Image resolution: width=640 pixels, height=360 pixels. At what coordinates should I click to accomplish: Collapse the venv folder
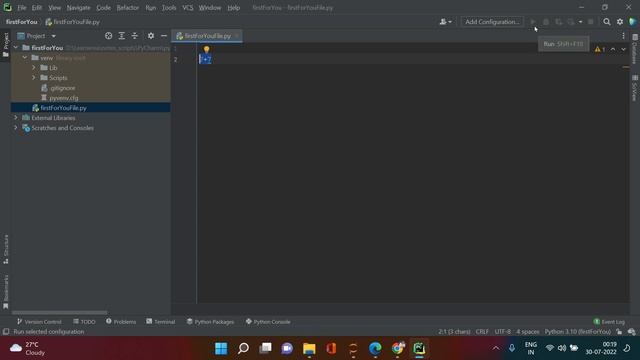pos(25,58)
